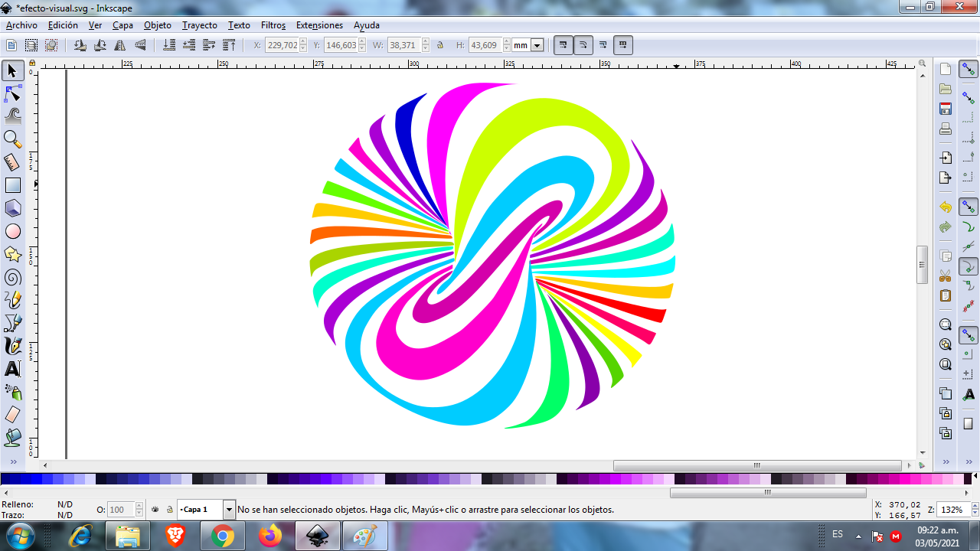Open Firefox from taskbar
Viewport: 980px width, 551px height.
click(270, 536)
